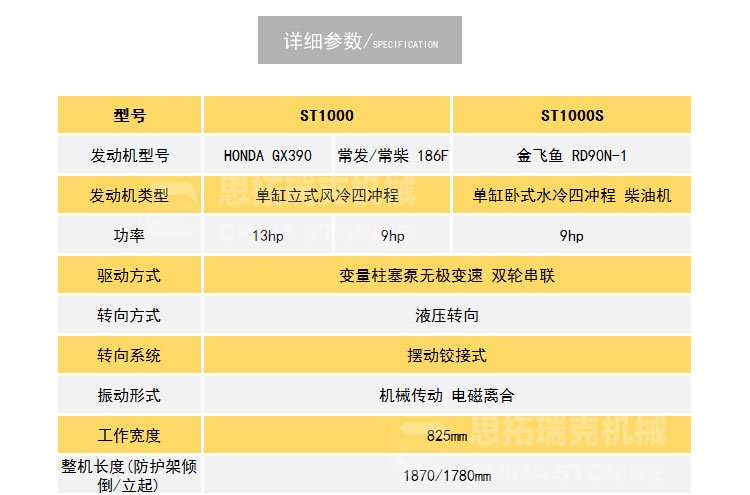Viewport: 750px width, 495px height.
Task: Click the 常发/常柴 186F engine text
Action: point(393,156)
